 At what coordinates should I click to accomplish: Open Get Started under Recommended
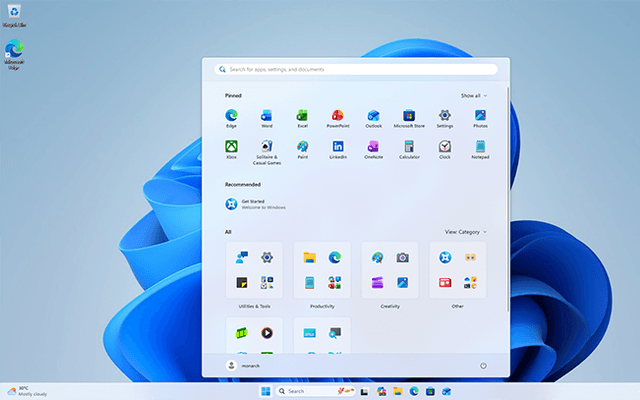255,204
